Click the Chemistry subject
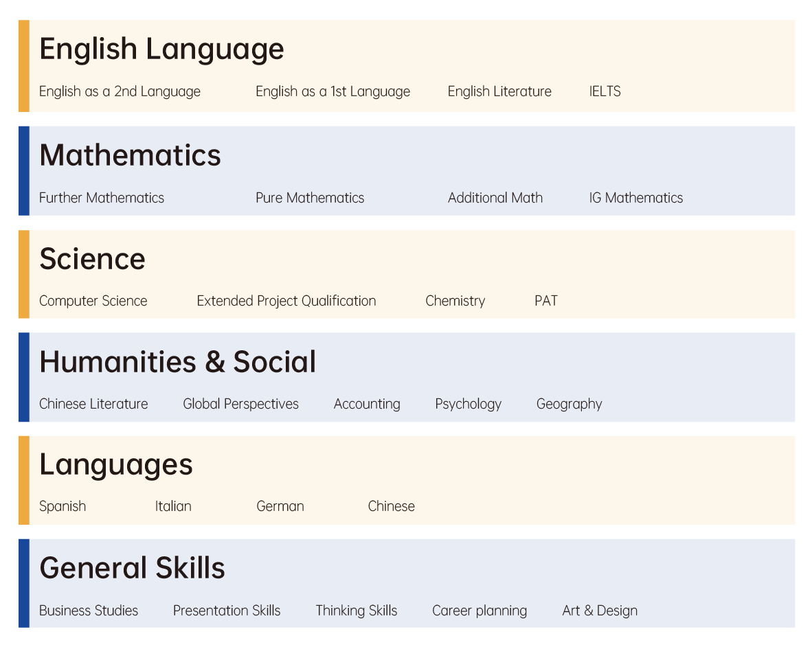812x647 pixels. pyautogui.click(x=455, y=301)
